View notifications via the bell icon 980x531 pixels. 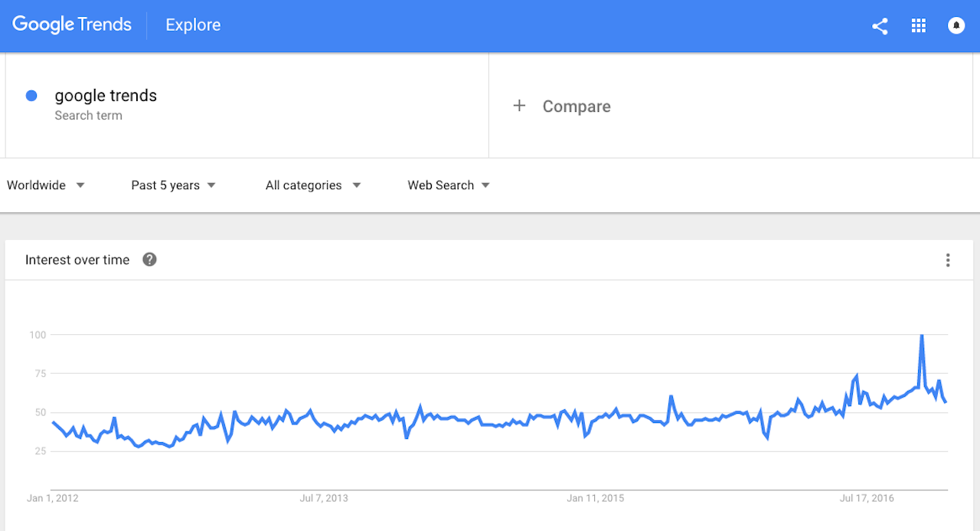[x=955, y=25]
